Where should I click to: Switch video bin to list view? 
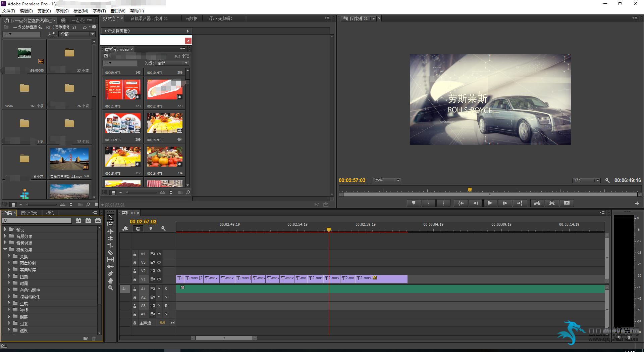[x=105, y=192]
